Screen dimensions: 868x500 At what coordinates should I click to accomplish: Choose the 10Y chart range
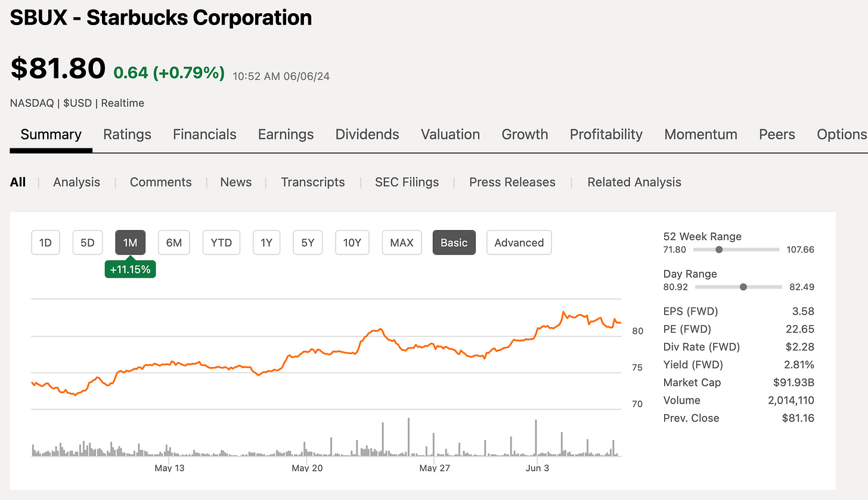352,243
